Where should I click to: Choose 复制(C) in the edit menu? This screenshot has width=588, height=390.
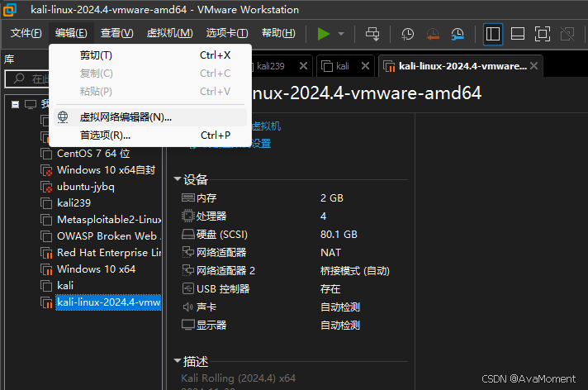(x=150, y=74)
